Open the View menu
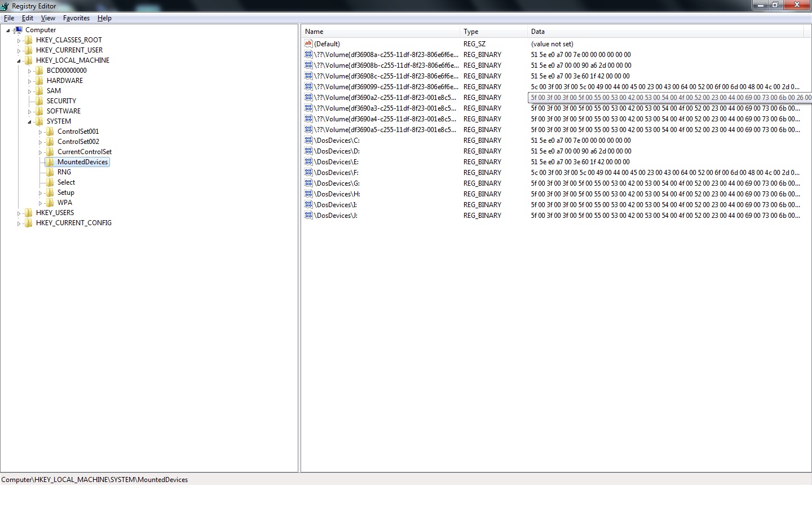 click(48, 18)
